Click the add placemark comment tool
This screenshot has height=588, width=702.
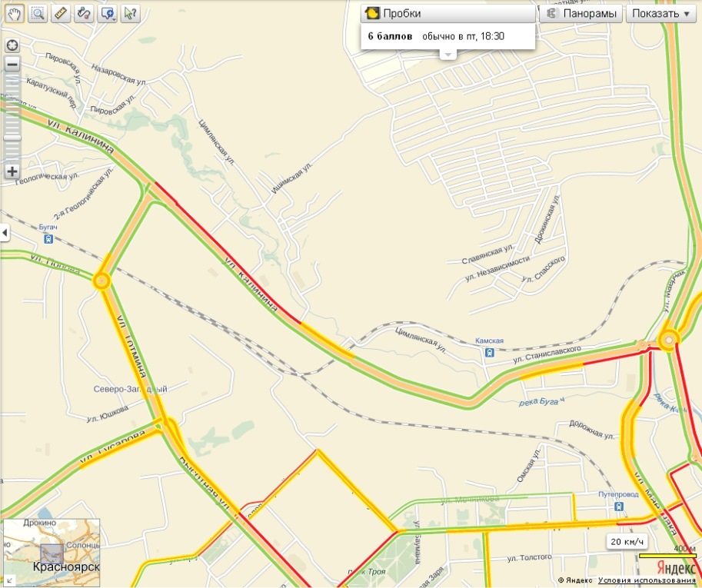pos(108,13)
